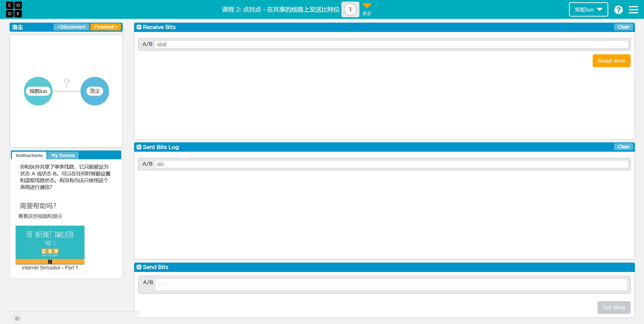Screen dimensions: 644x324
Task: Select level 1 progress bubble
Action: click(350, 10)
